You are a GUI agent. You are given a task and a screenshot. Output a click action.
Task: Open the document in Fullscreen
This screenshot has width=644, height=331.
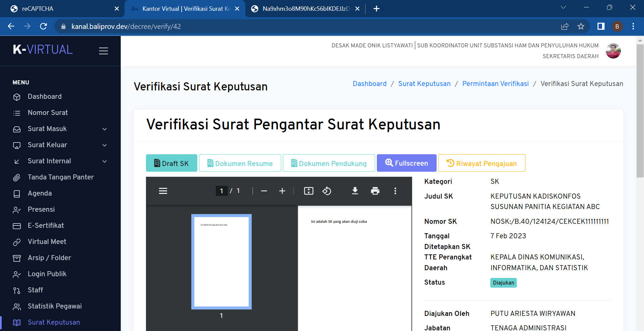click(406, 163)
